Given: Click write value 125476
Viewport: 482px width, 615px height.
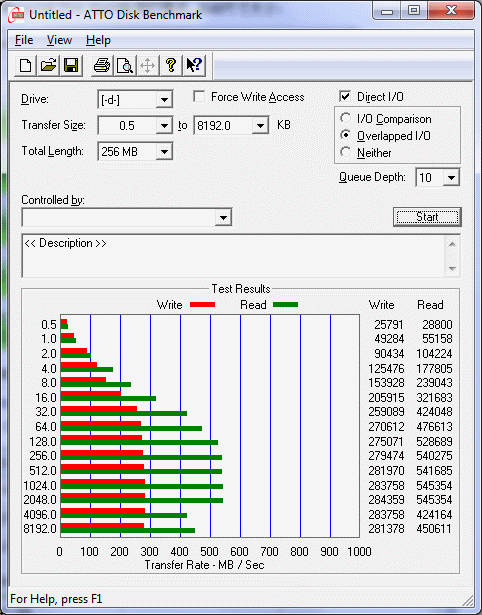Looking at the screenshot, I should click(x=386, y=369).
